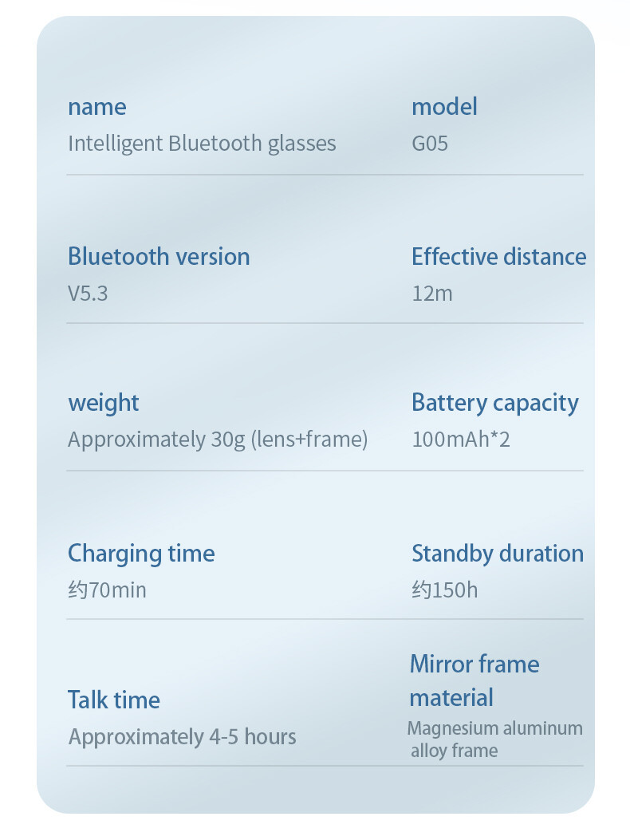Image resolution: width=630 pixels, height=840 pixels.
Task: Click the "Bluetooth version" heading
Action: point(159,257)
